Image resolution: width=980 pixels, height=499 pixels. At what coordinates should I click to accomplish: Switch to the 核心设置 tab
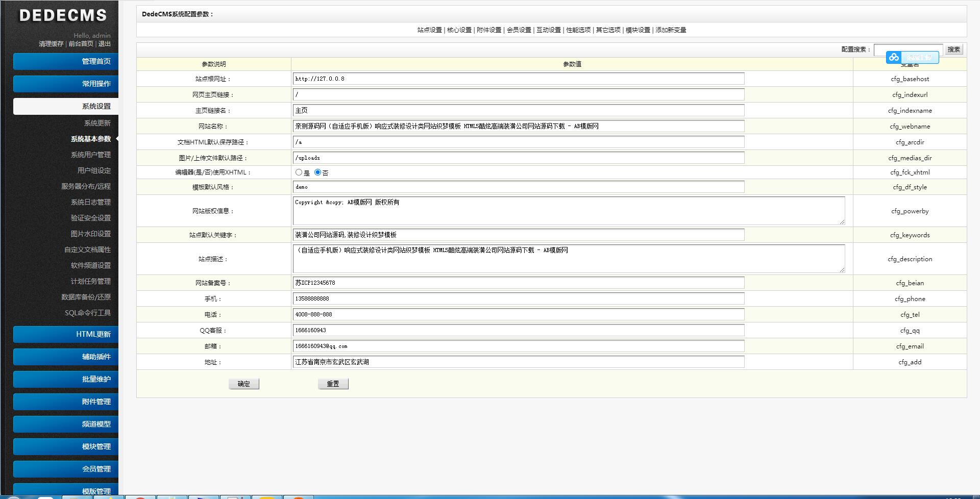(459, 30)
